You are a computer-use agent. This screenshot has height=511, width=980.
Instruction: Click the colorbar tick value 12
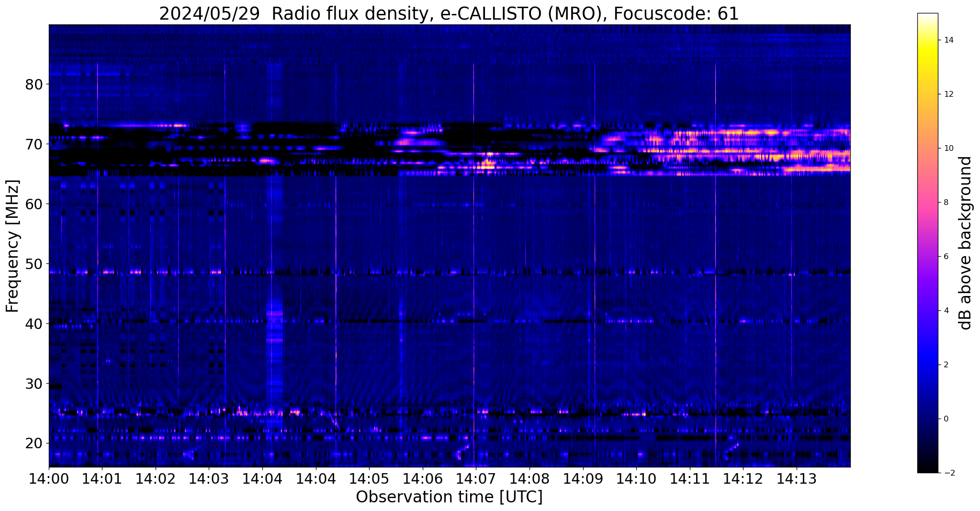(x=948, y=94)
